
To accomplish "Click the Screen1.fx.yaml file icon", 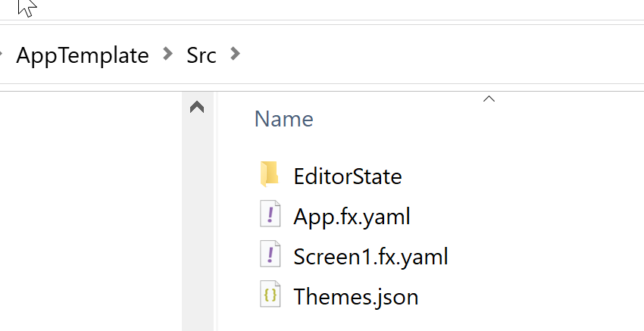I will 270,254.
